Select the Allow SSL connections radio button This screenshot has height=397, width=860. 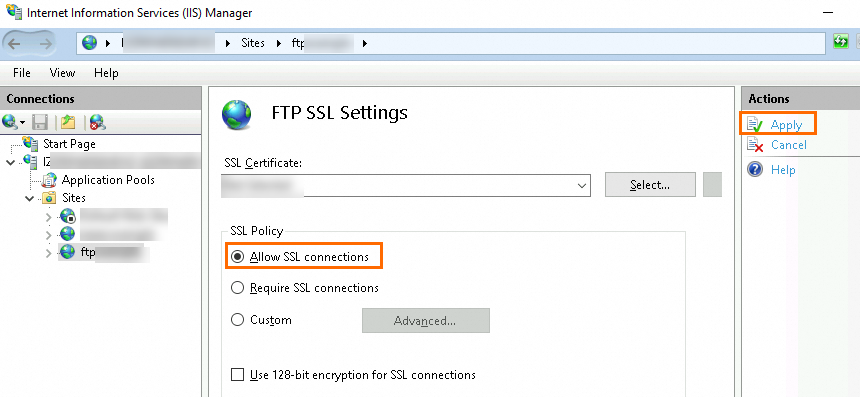pos(237,257)
